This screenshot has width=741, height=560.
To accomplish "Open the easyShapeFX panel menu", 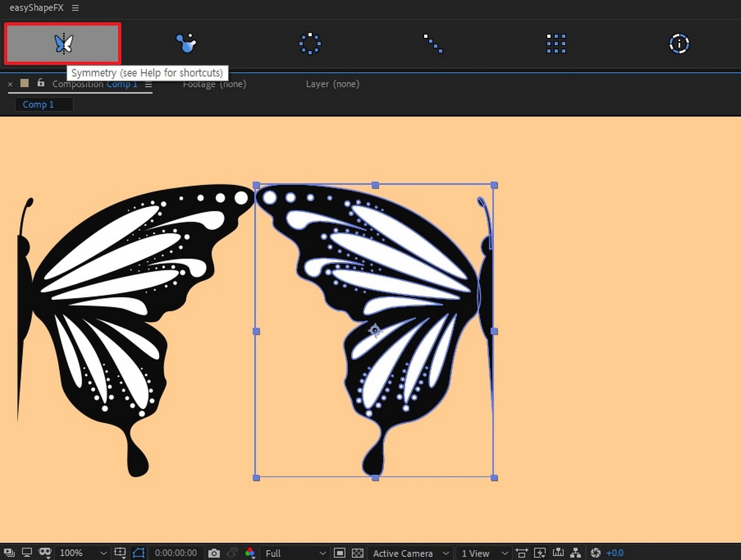I will tap(76, 8).
